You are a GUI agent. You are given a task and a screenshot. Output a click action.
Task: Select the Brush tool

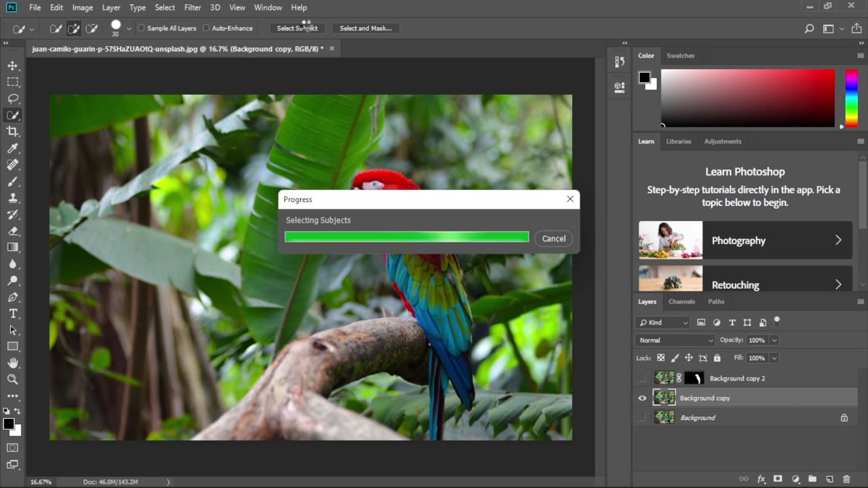tap(13, 182)
